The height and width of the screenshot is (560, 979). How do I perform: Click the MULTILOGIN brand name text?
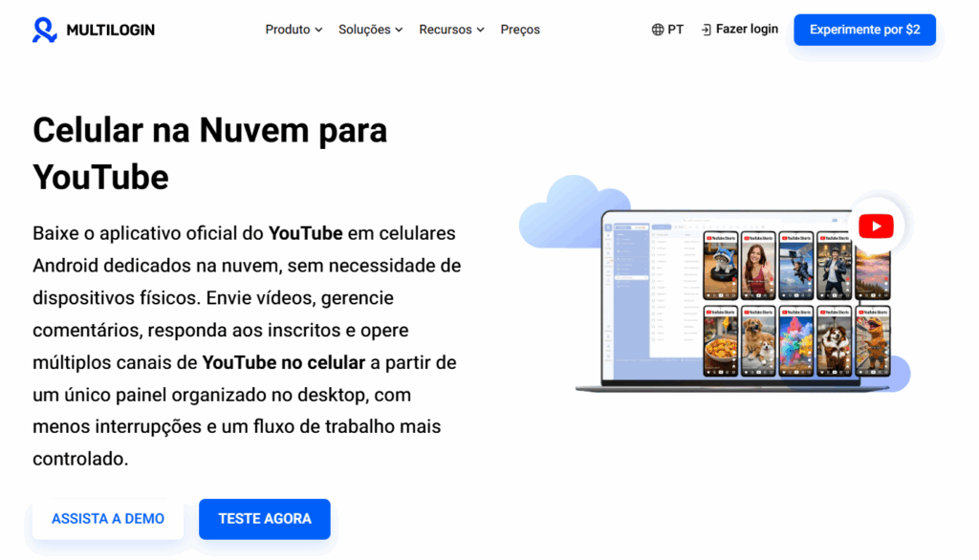[111, 30]
